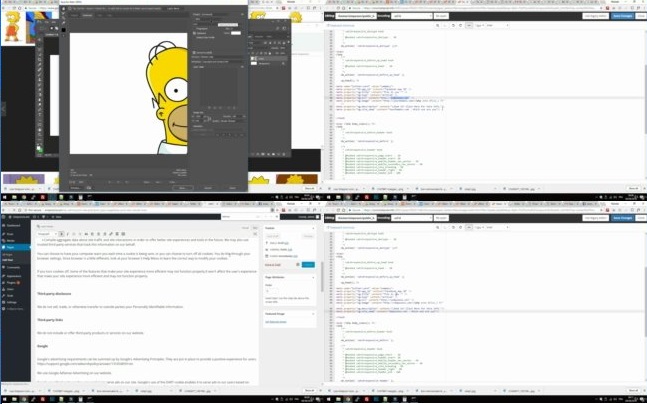Select the Zoom tool in Save for Web dialog
The height and width of the screenshot is (404, 647).
pyautogui.click(x=64, y=18)
